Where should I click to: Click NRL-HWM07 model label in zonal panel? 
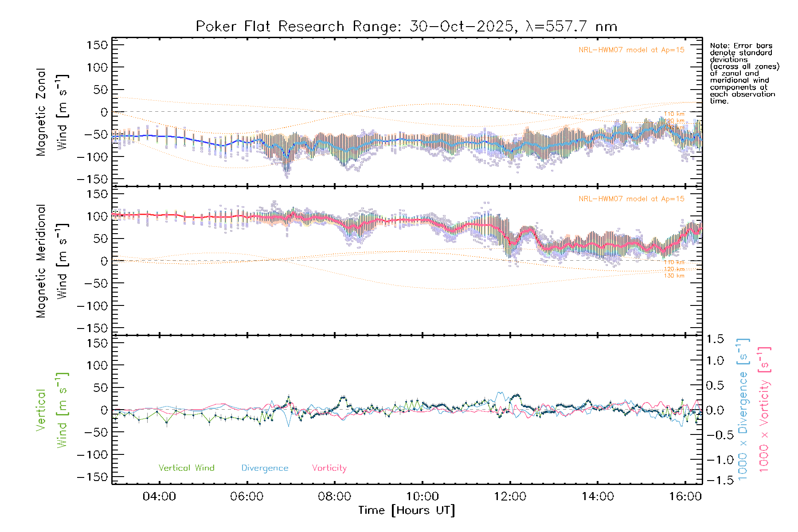631,50
